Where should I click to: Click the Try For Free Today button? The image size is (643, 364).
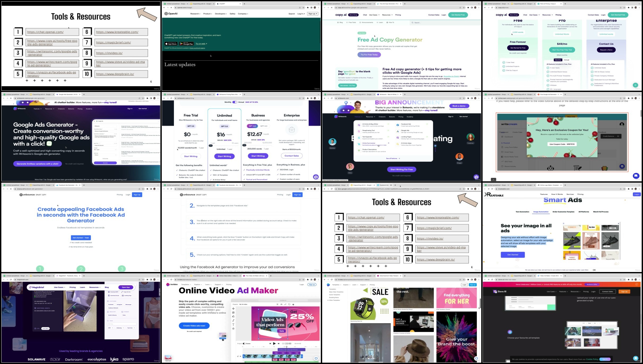pos(369,55)
